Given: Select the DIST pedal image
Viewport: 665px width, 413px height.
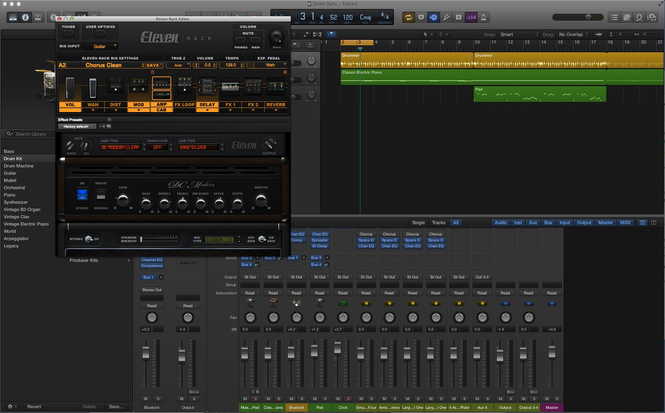Looking at the screenshot, I should pos(115,85).
